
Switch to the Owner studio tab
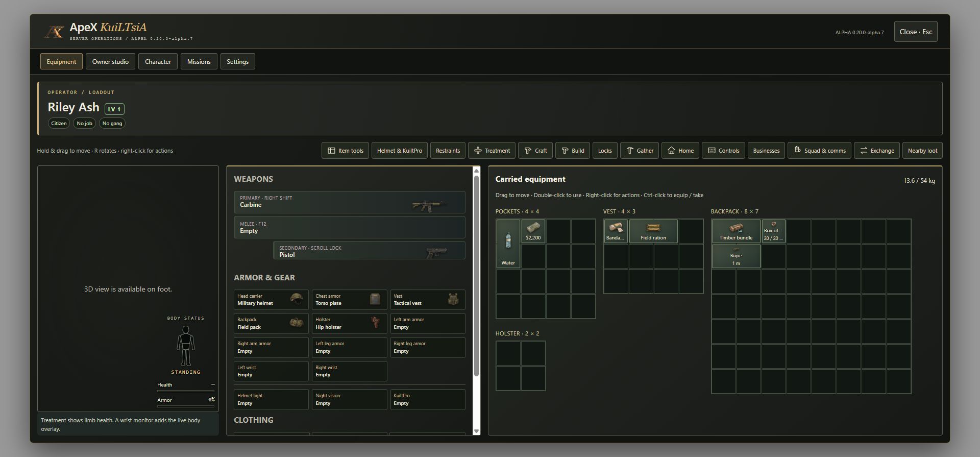click(x=110, y=62)
